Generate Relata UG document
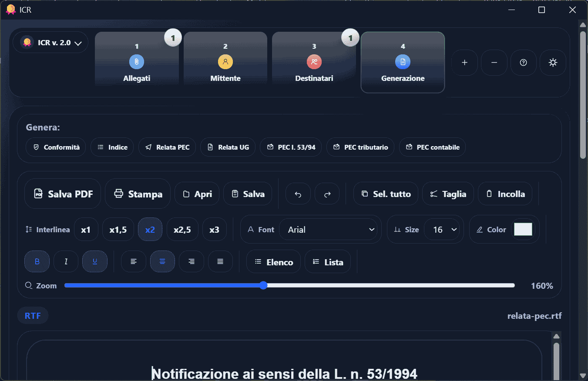Screen dimensions: 588x381 [x=228, y=147]
